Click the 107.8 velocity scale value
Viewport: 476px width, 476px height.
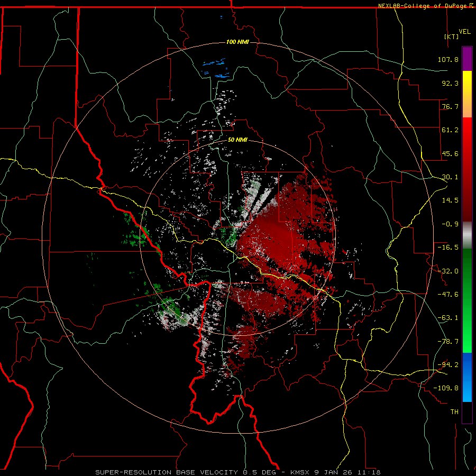(448, 59)
